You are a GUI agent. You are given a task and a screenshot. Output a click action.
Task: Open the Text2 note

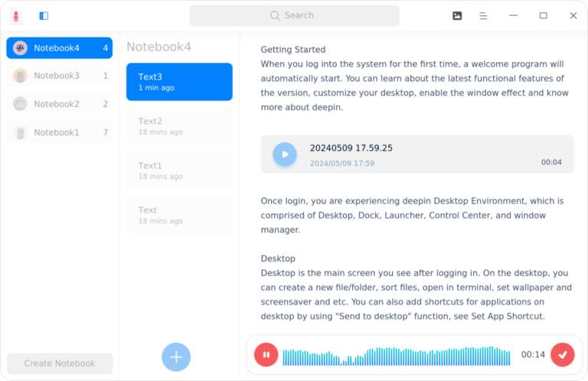tap(179, 126)
